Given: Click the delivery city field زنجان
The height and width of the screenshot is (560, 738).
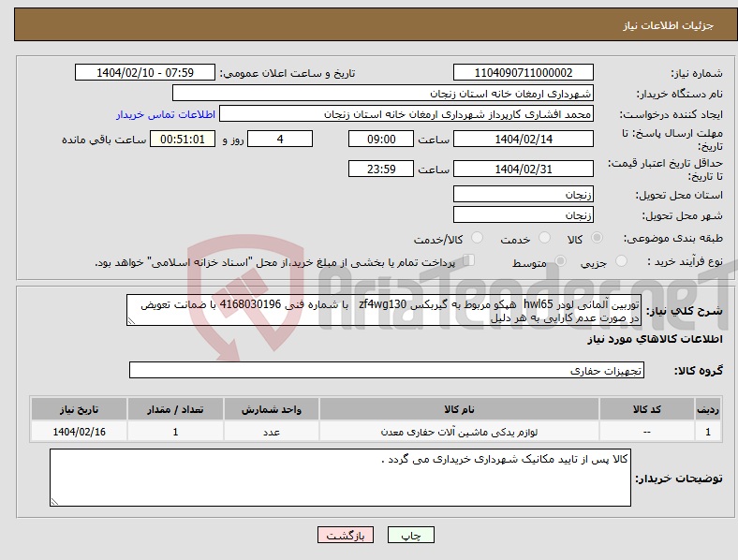Looking at the screenshot, I should [x=524, y=214].
